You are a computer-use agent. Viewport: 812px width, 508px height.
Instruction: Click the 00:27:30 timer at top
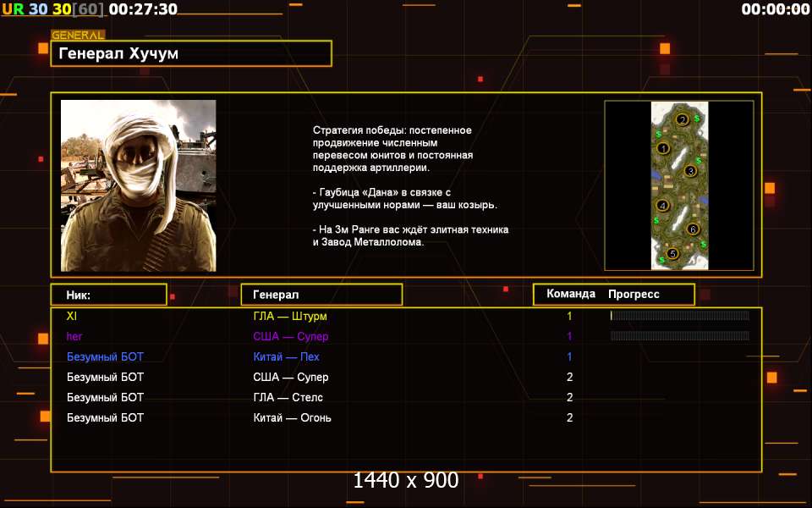[143, 9]
